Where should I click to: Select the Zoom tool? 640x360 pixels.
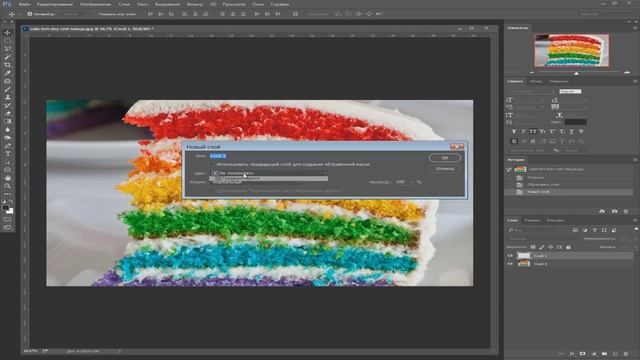7,186
